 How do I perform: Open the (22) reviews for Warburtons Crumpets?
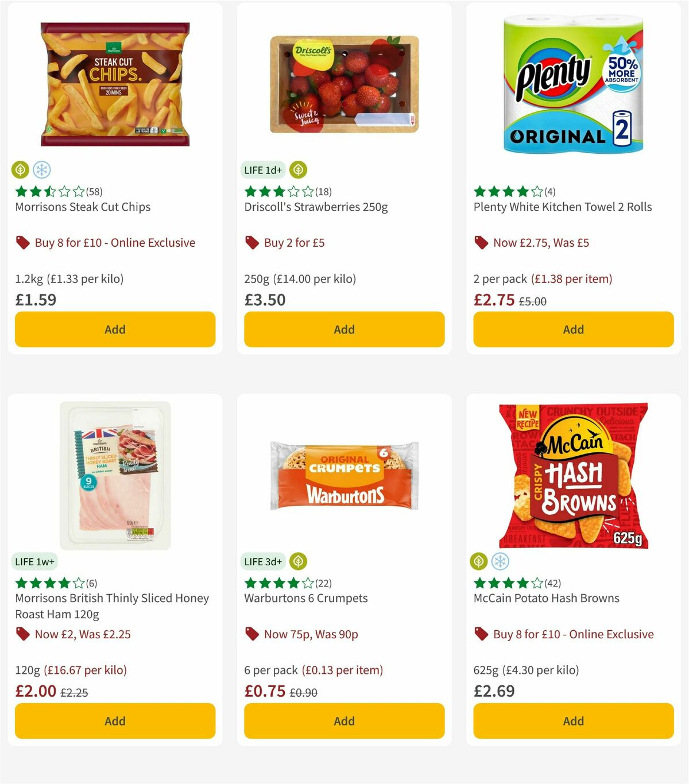(324, 583)
